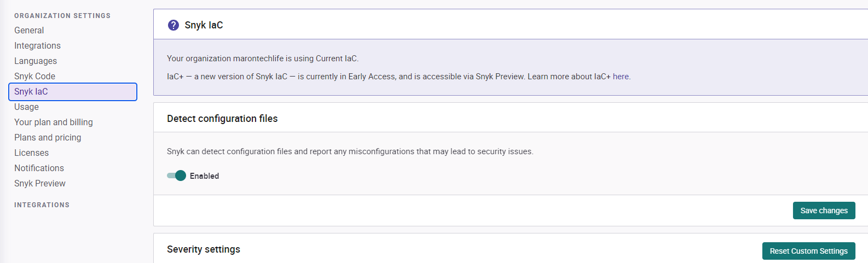This screenshot has width=868, height=263.
Task: Toggle the Enabled configuration detection switch
Action: pos(177,176)
